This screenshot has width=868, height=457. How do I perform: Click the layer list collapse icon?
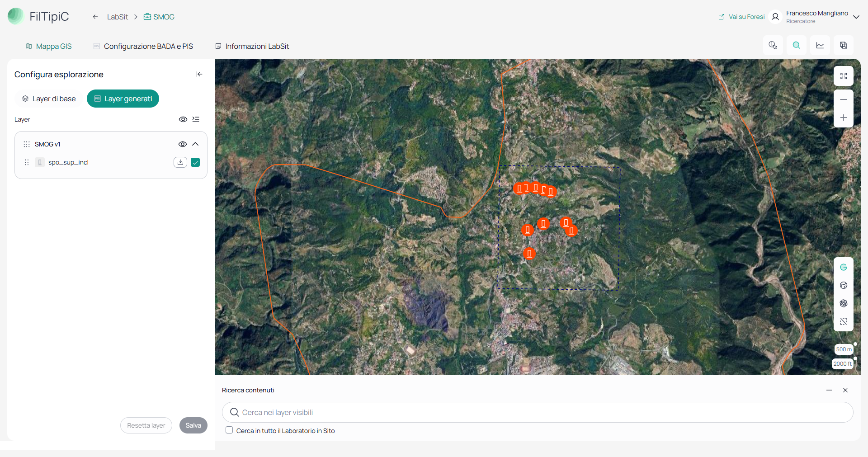196,119
